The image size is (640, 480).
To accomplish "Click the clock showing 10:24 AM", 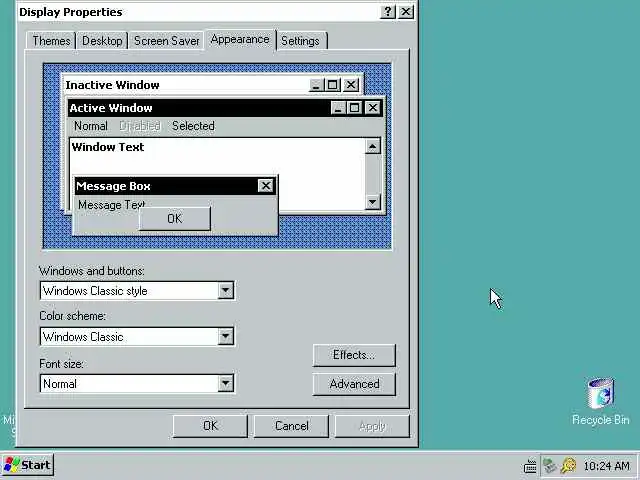I will [606, 466].
